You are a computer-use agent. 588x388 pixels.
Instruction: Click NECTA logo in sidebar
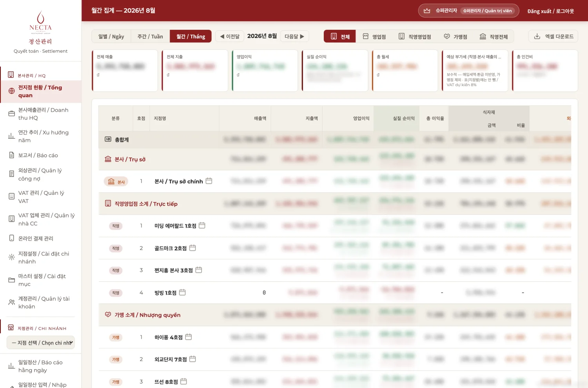pyautogui.click(x=40, y=23)
